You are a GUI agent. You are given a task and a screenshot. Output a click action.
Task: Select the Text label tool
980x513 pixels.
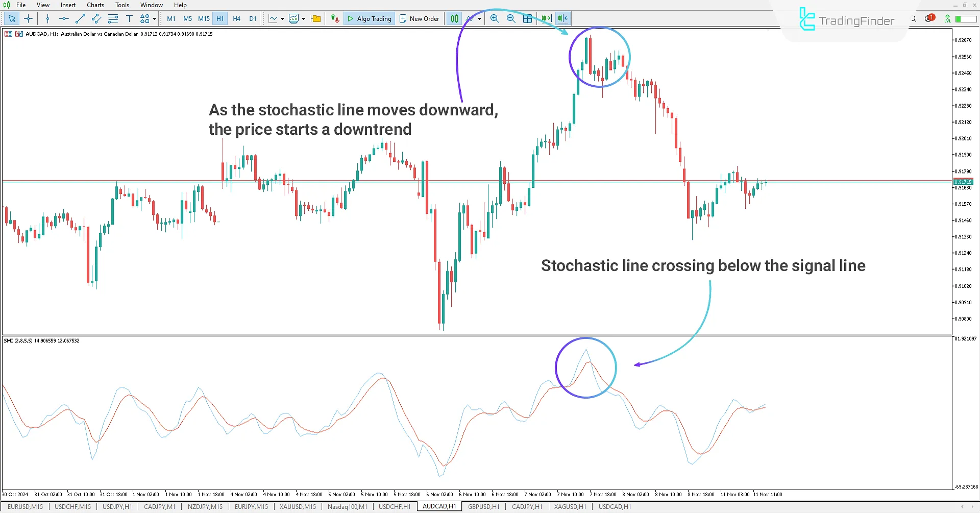point(129,18)
